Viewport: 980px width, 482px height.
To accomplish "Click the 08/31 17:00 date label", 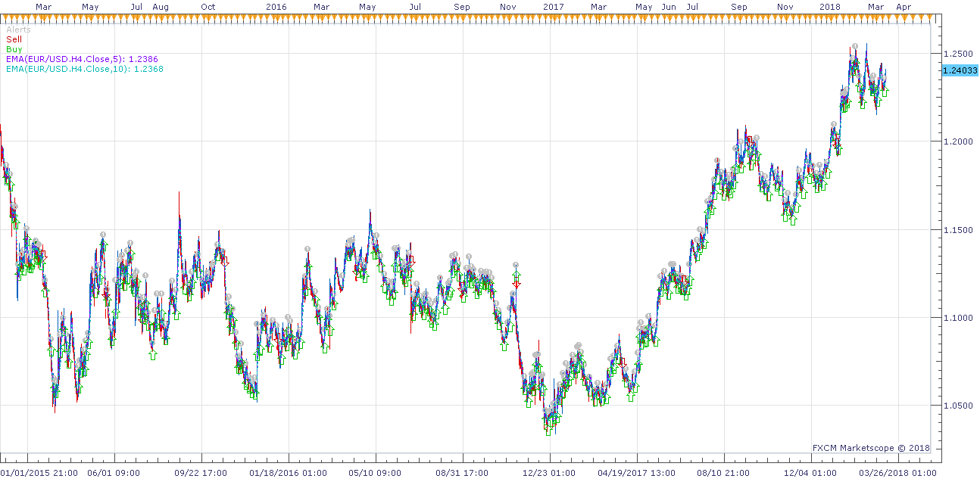I will [462, 473].
